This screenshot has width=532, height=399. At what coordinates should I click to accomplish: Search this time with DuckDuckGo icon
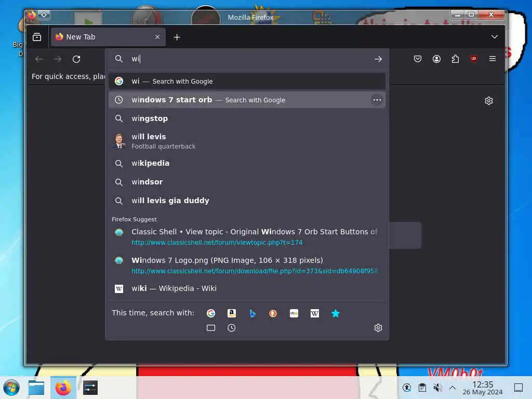273,313
